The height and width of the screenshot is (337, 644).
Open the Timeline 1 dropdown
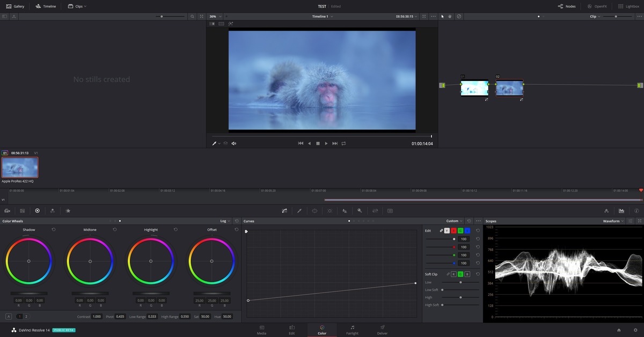[x=323, y=17]
